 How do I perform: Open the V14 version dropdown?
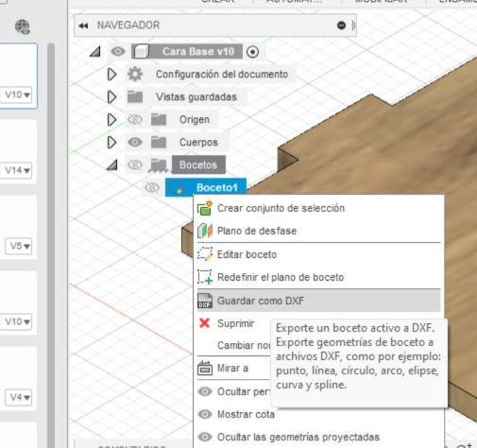point(18,170)
